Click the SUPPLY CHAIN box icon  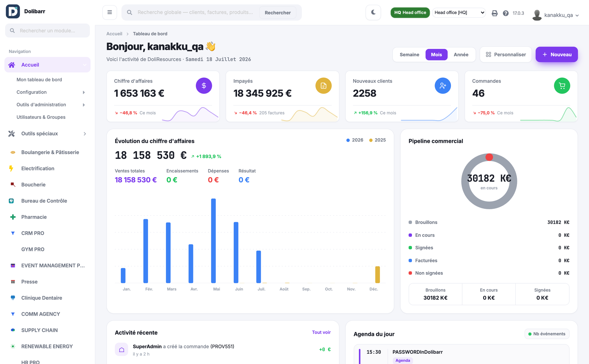click(13, 330)
